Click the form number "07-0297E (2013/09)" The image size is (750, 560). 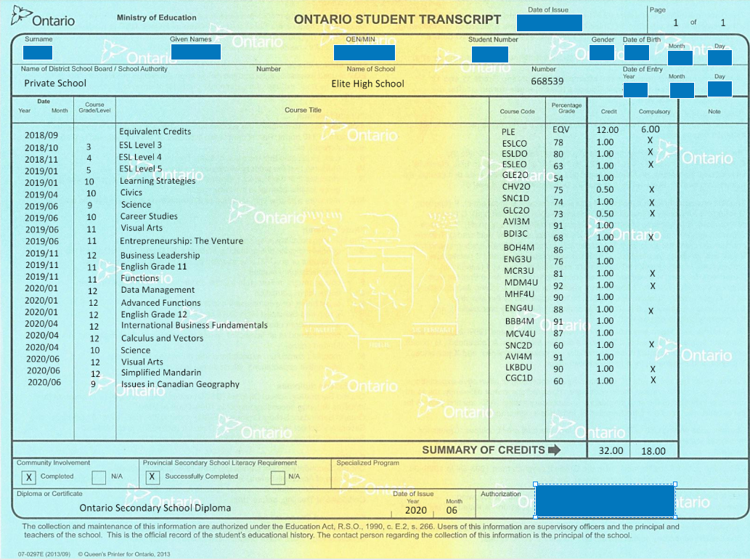click(x=44, y=554)
